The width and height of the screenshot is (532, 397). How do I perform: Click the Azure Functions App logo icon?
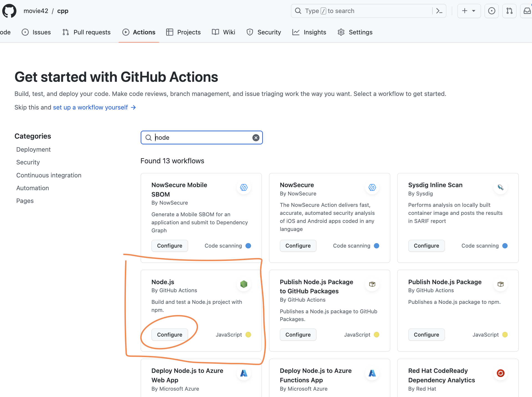372,373
